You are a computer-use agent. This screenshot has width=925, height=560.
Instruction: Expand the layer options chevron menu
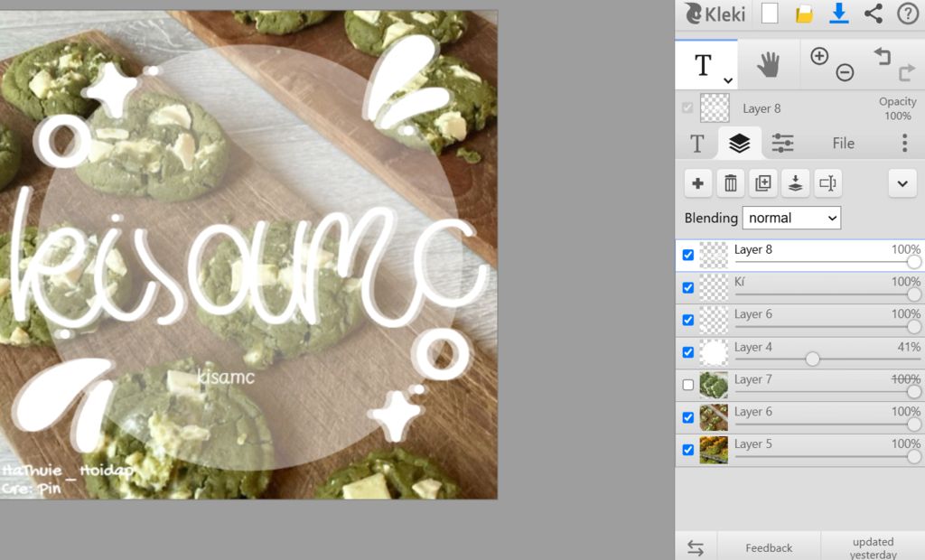coord(902,183)
